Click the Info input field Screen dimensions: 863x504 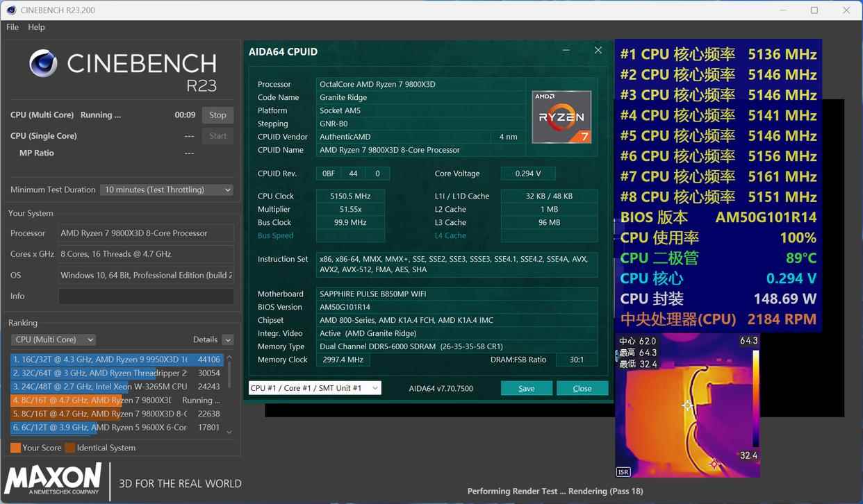[146, 296]
